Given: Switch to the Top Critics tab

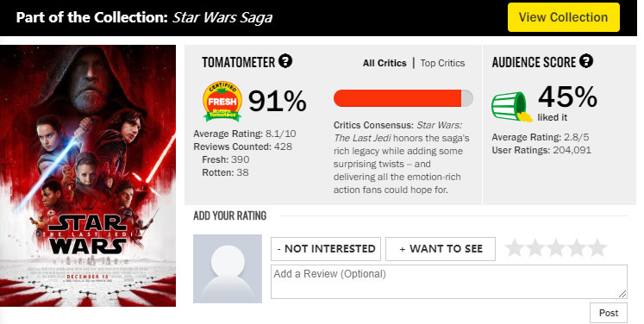Looking at the screenshot, I should coord(442,63).
